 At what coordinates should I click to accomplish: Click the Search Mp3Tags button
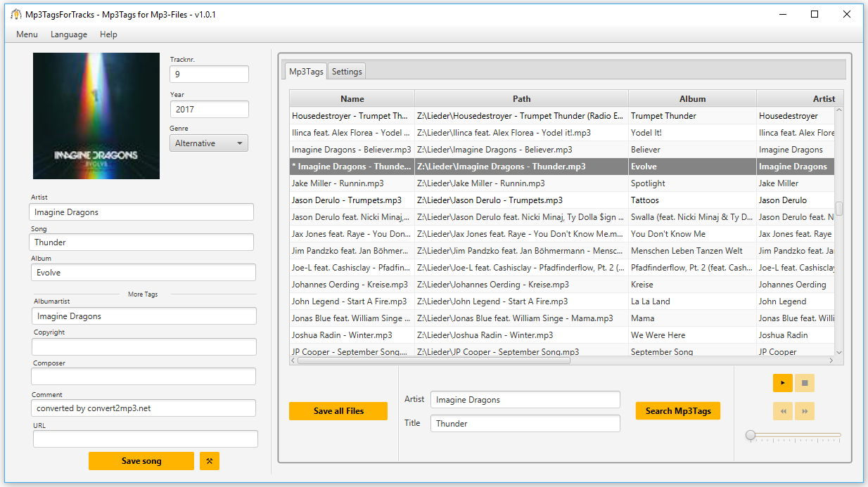click(x=678, y=411)
